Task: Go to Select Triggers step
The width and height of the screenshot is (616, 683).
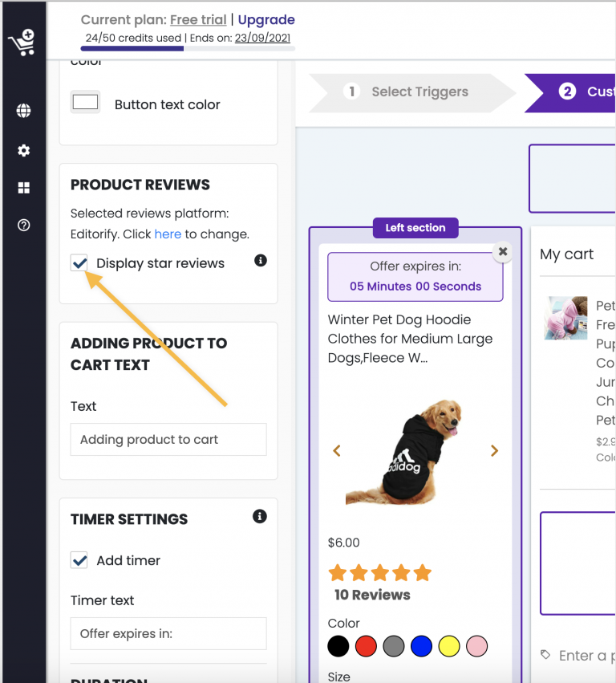Action: pyautogui.click(x=411, y=92)
